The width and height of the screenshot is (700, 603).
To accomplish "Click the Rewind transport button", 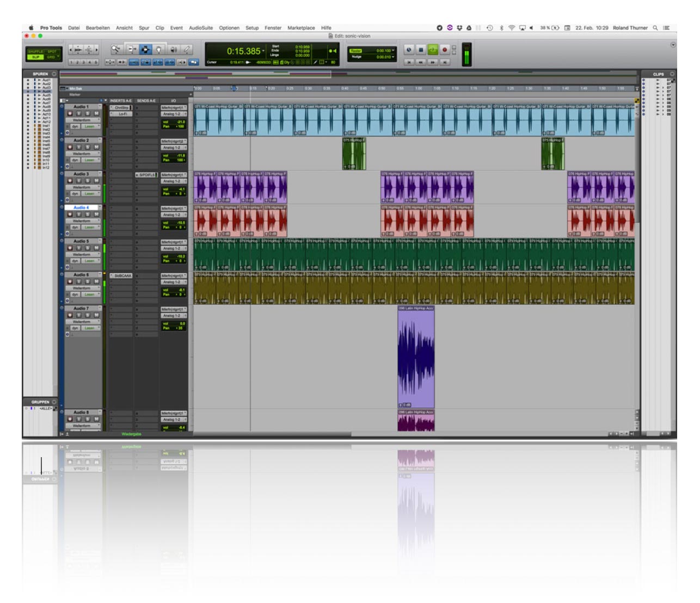I will [420, 62].
